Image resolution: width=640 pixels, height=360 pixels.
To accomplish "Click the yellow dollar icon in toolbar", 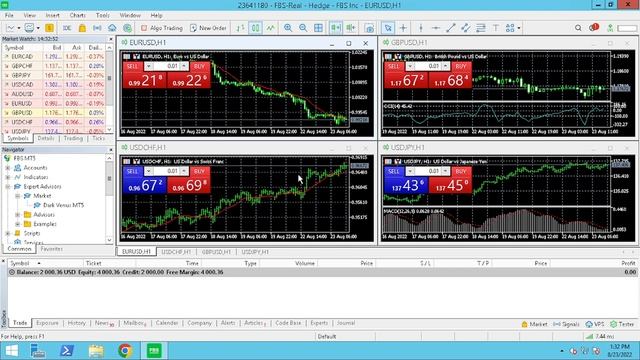I will click(49, 28).
